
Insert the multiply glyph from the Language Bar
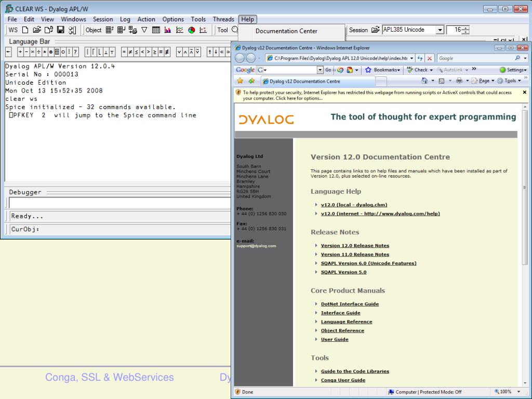33,52
